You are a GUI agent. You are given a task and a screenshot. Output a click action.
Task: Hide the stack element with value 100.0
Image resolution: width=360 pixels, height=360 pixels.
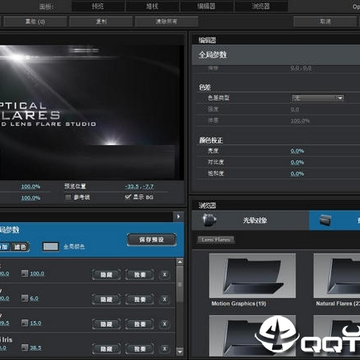(106, 275)
